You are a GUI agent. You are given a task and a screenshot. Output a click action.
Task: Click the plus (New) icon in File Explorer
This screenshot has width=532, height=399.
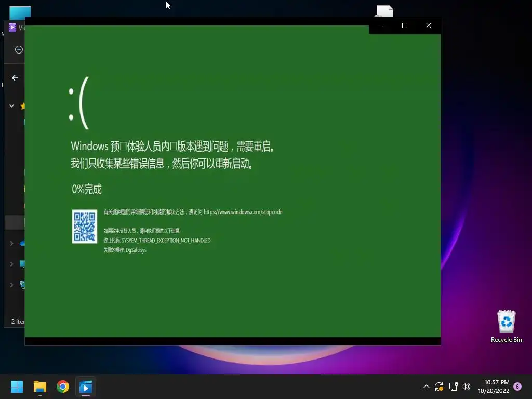pyautogui.click(x=19, y=49)
